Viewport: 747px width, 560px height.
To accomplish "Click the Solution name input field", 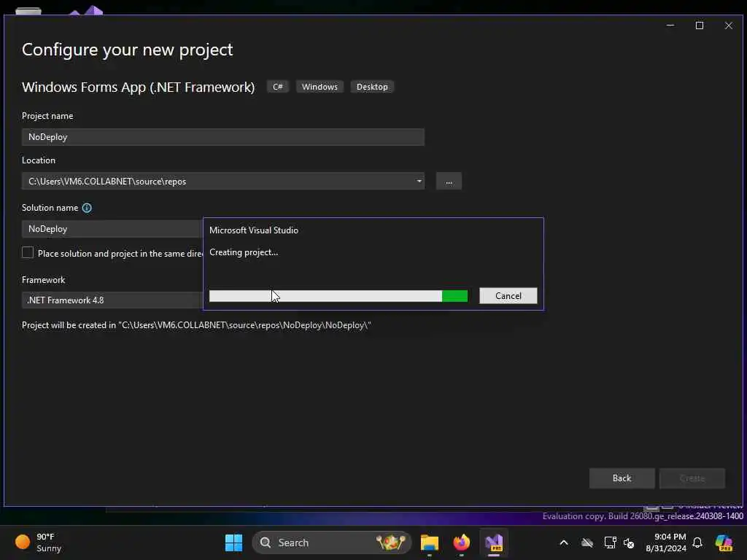I will (112, 229).
